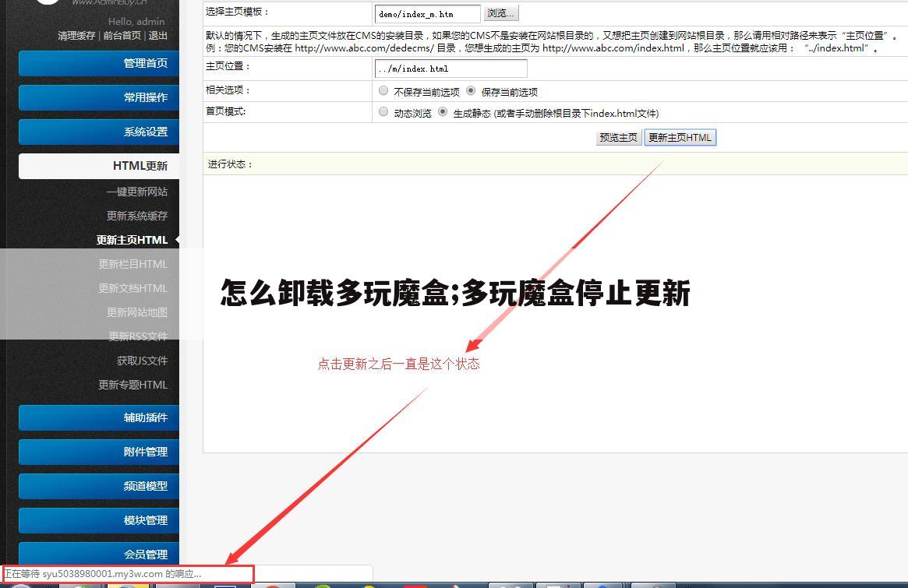908x588 pixels.
Task: Select 动态浏览 radio button
Action: pos(383,111)
